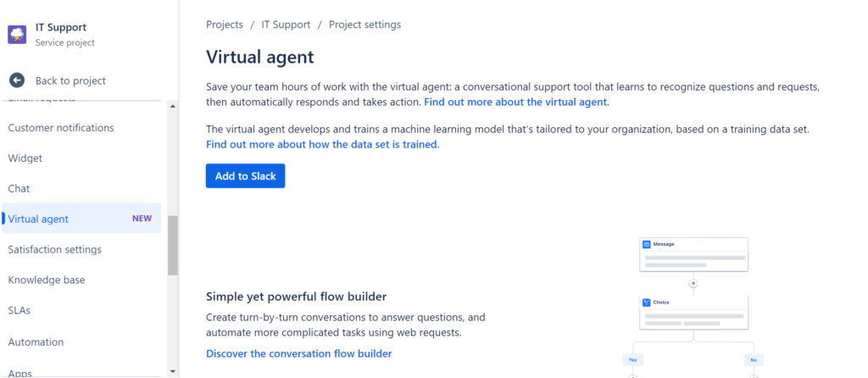The height and width of the screenshot is (378, 868).
Task: Select Knowledge base in the sidebar
Action: [47, 281]
